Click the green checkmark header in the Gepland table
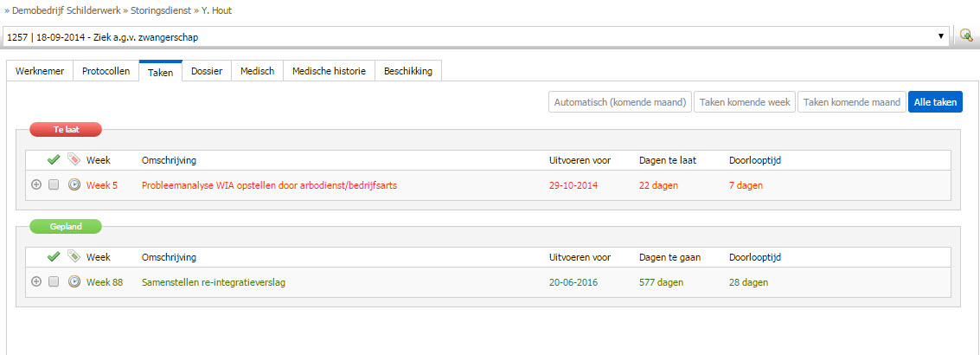 pos(54,256)
